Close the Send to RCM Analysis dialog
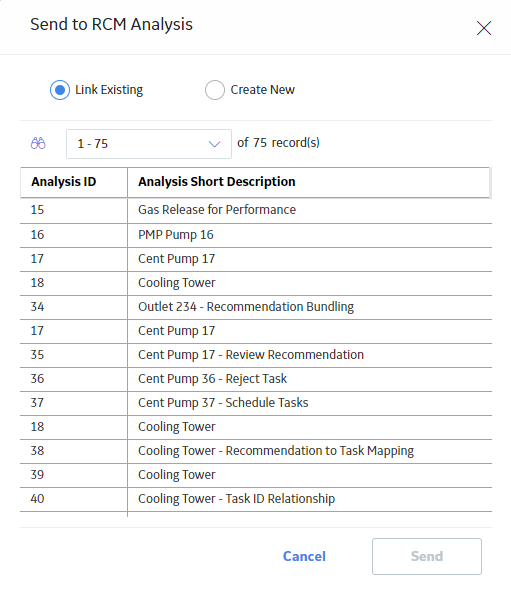The image size is (511, 612). 484,28
